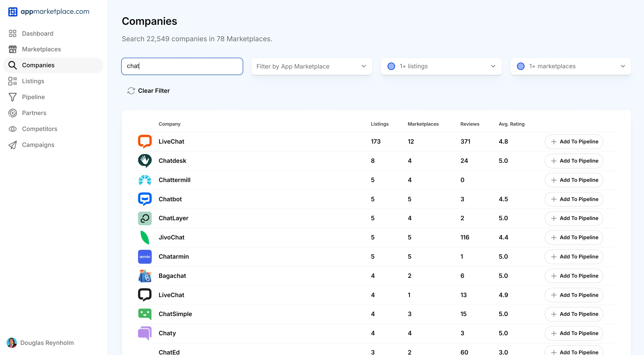The image size is (644, 355).
Task: Click the ChatSimple company name
Action: (x=175, y=314)
